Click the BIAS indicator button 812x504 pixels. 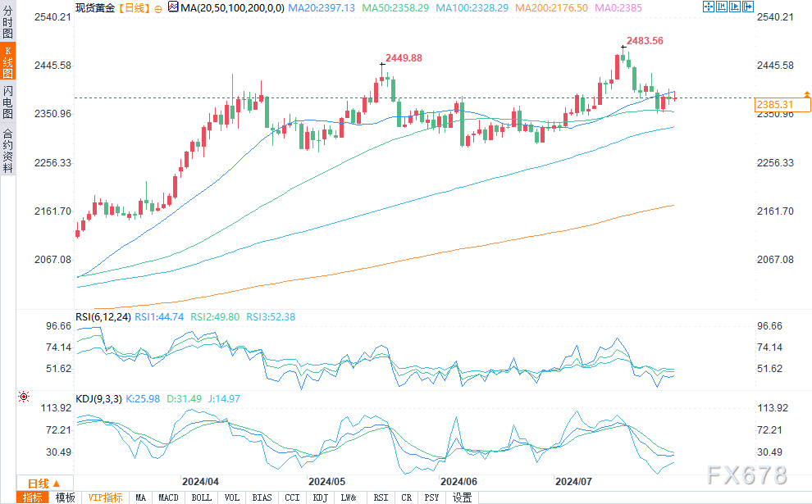pyautogui.click(x=262, y=497)
